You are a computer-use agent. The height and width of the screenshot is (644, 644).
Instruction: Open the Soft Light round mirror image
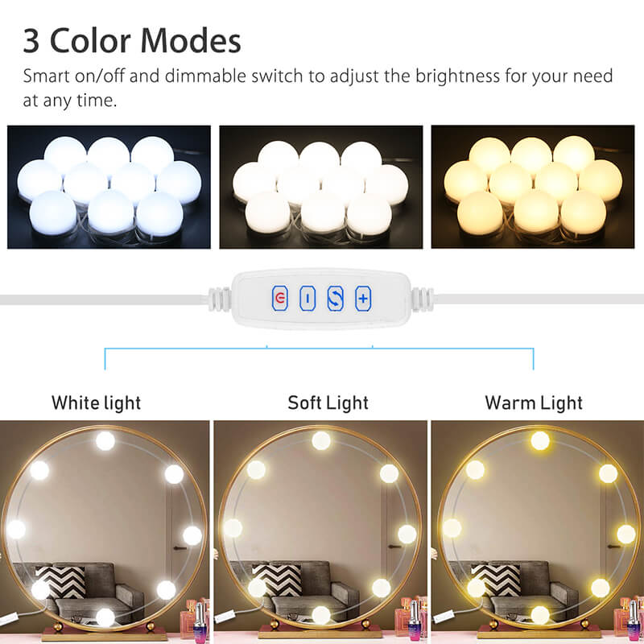coord(320,532)
